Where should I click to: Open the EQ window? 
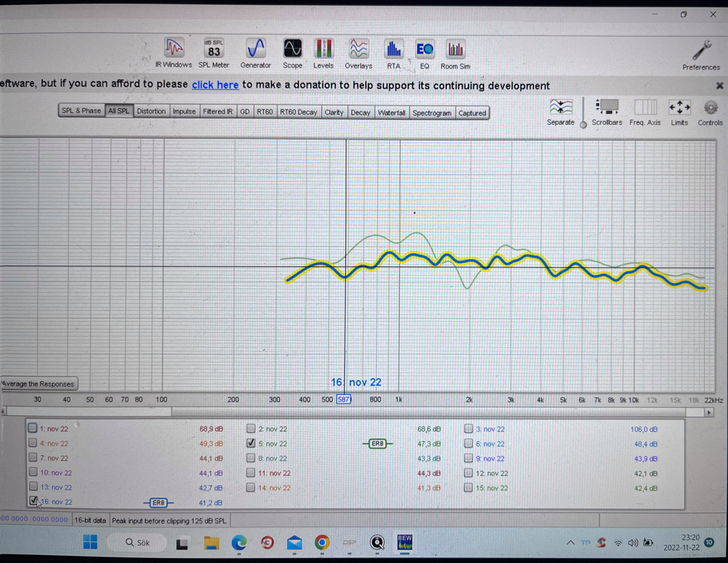pos(425,54)
